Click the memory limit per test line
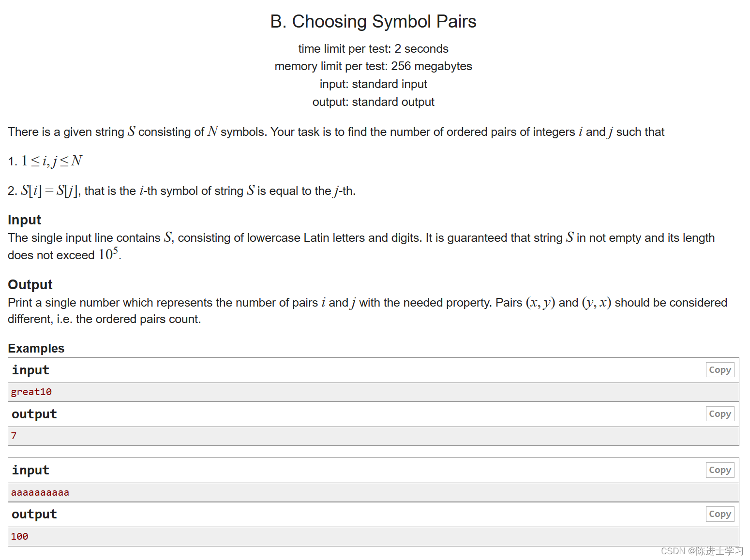This screenshot has width=750, height=560. pos(373,66)
